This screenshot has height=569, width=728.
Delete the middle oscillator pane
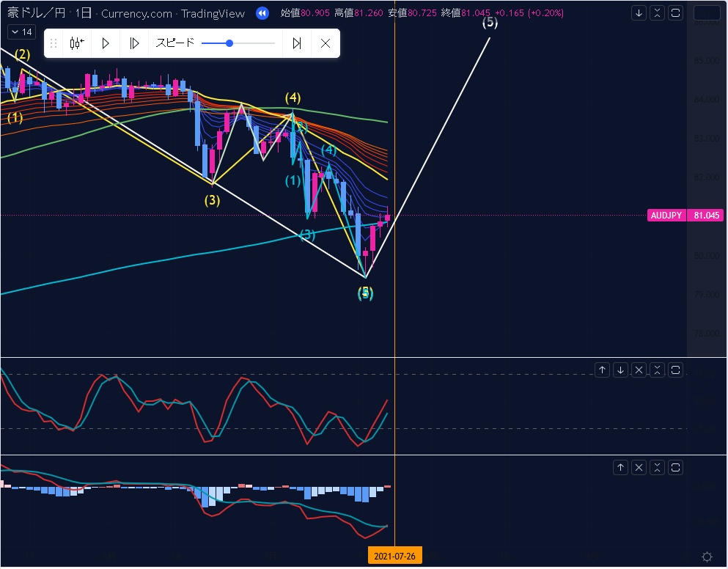pos(639,370)
